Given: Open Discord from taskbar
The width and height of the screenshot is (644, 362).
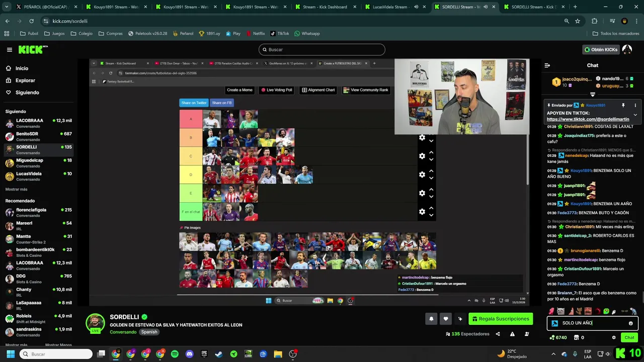Looking at the screenshot, I should click(189, 354).
